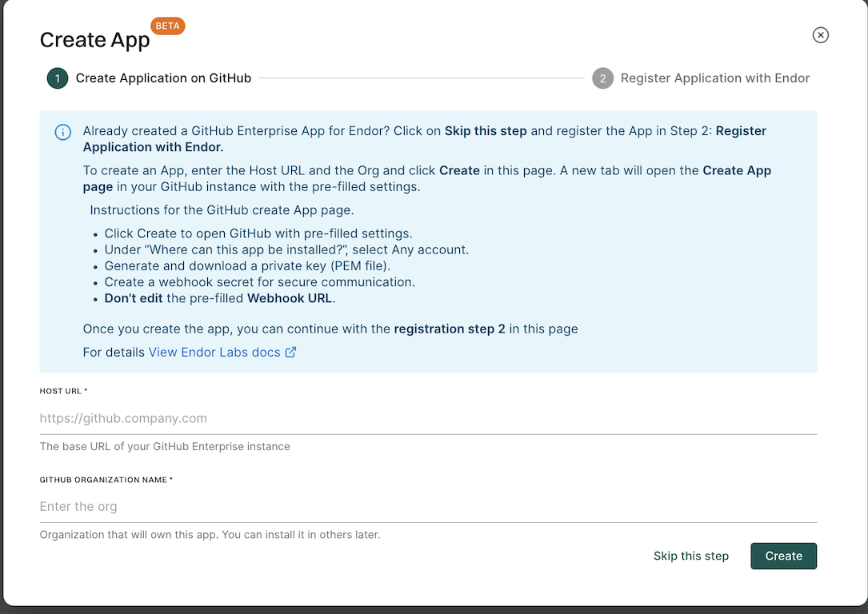Focus the GitHub Organization Name field
This screenshot has height=614, width=868.
(x=320, y=506)
